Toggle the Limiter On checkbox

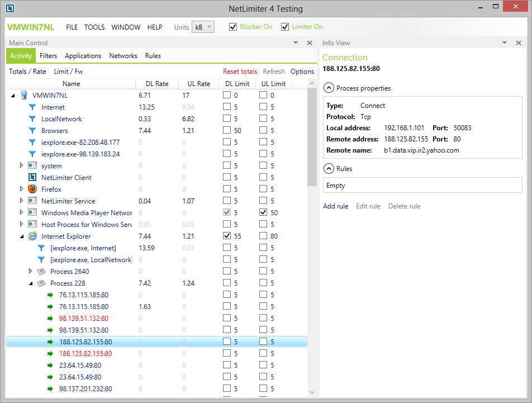[285, 27]
